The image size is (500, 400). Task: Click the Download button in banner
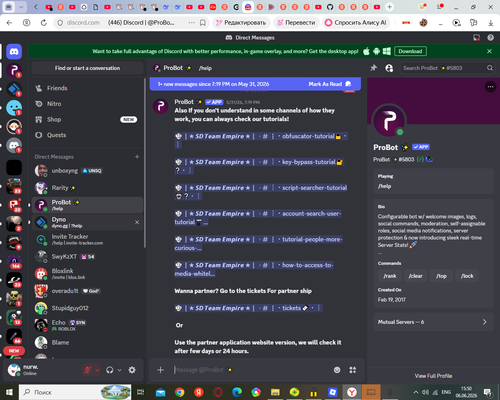(410, 51)
